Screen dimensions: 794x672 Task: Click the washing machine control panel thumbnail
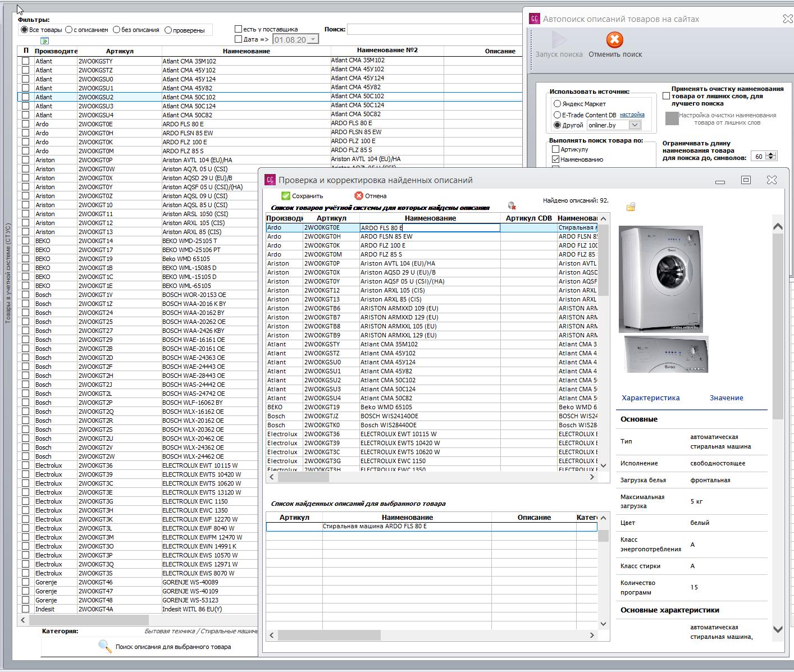click(x=667, y=354)
